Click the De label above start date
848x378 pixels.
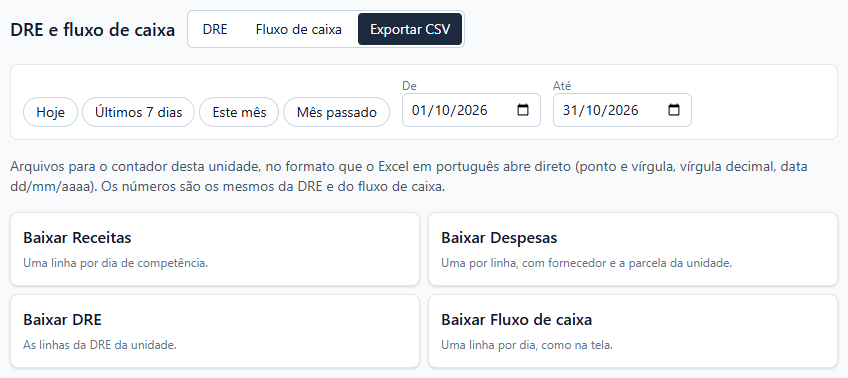409,85
